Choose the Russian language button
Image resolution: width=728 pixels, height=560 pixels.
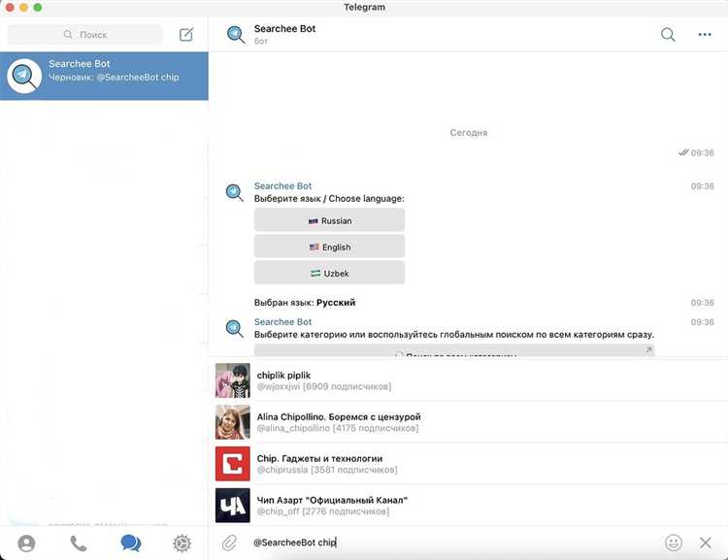pyautogui.click(x=330, y=220)
